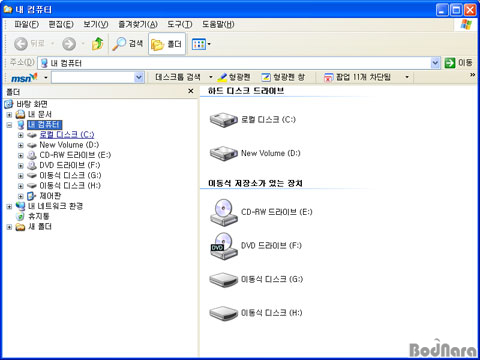
Task: Expand Removable Disk (H:) tree node
Action: [21, 186]
